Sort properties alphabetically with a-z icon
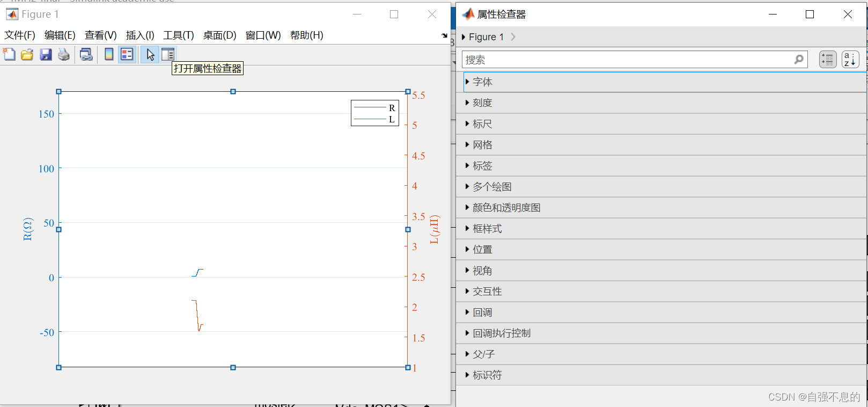 [850, 59]
